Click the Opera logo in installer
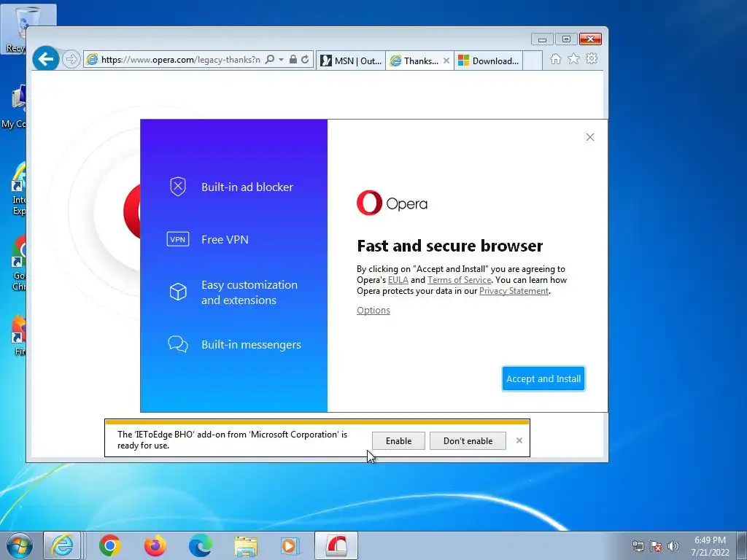The image size is (747, 560). pyautogui.click(x=392, y=203)
